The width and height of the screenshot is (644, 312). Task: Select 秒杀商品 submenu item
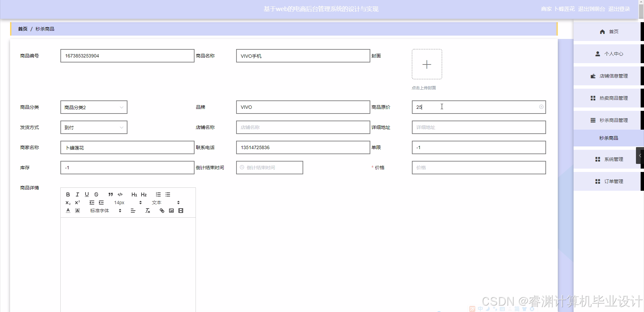[x=608, y=138]
